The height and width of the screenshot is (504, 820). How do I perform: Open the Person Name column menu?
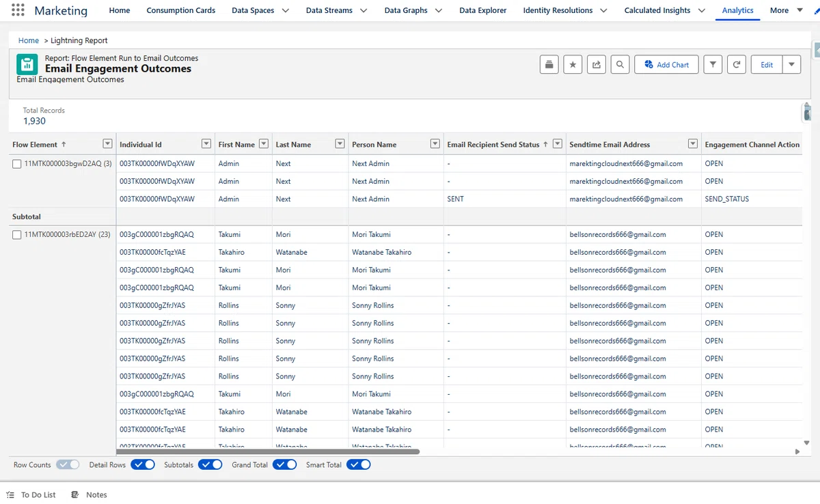coord(435,144)
